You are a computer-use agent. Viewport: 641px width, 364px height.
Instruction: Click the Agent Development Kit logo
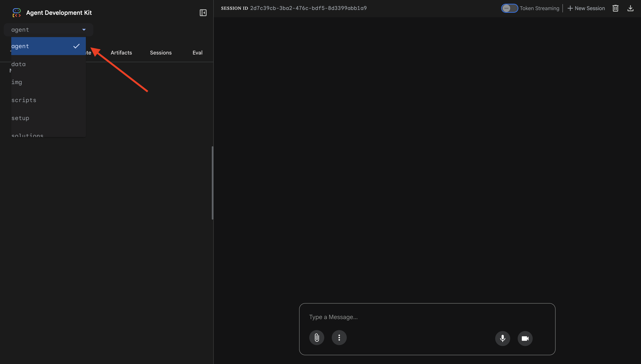[17, 12]
